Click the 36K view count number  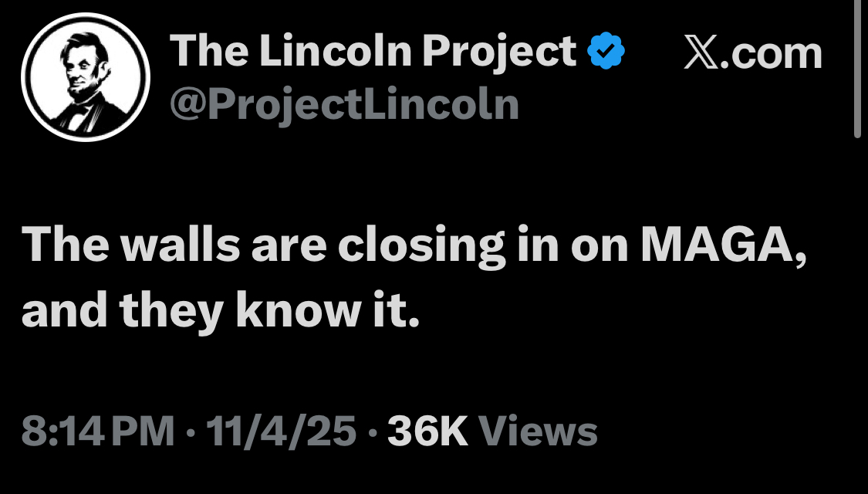point(427,431)
